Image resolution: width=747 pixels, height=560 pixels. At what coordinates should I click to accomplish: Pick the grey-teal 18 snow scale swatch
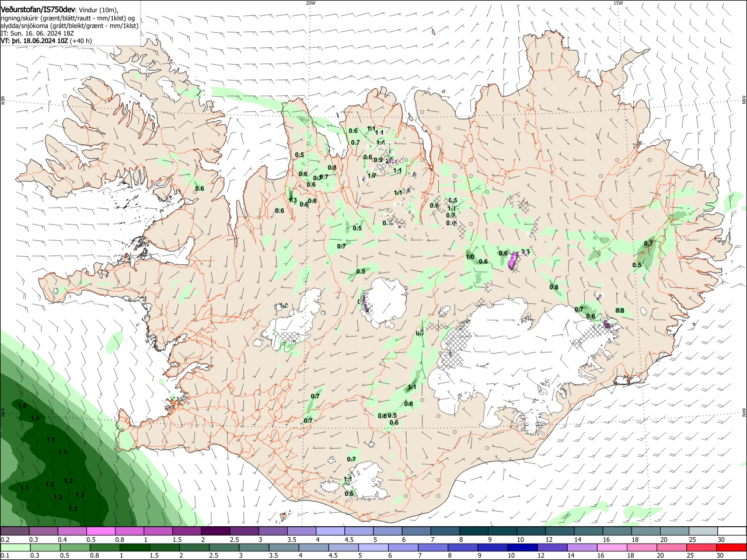(x=645, y=531)
